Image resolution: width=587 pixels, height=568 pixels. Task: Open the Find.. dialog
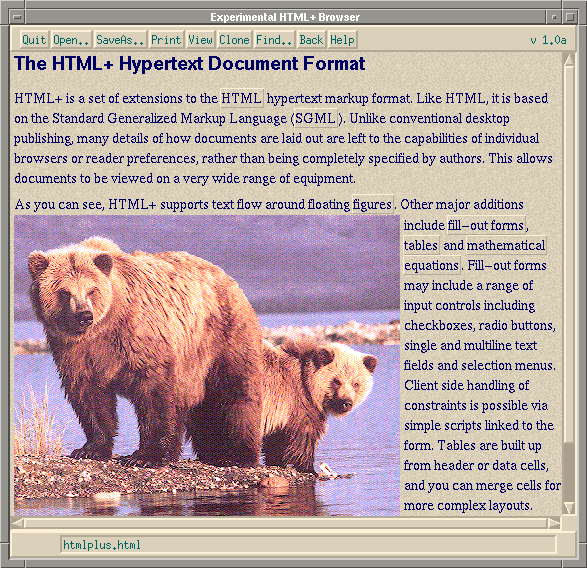(x=274, y=40)
